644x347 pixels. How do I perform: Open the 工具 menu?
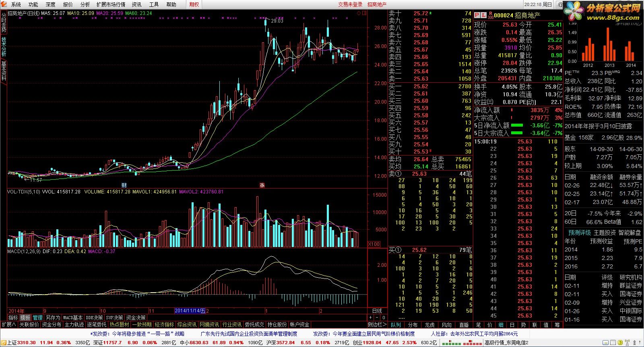(154, 4)
